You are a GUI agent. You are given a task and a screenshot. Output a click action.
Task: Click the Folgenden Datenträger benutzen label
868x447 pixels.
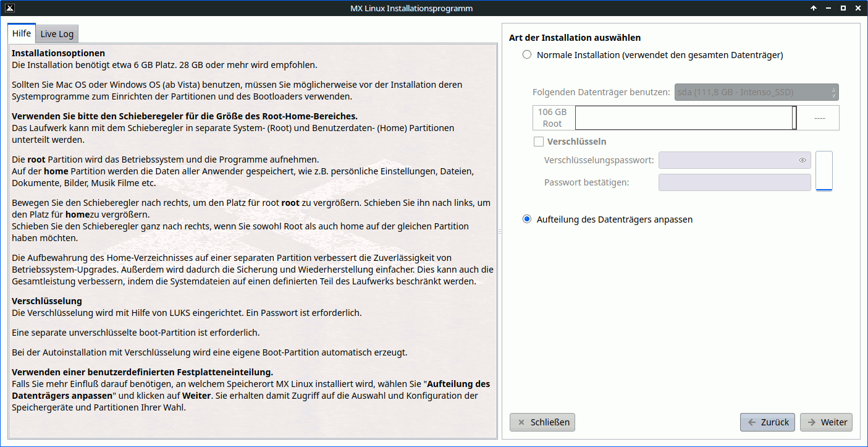click(601, 93)
